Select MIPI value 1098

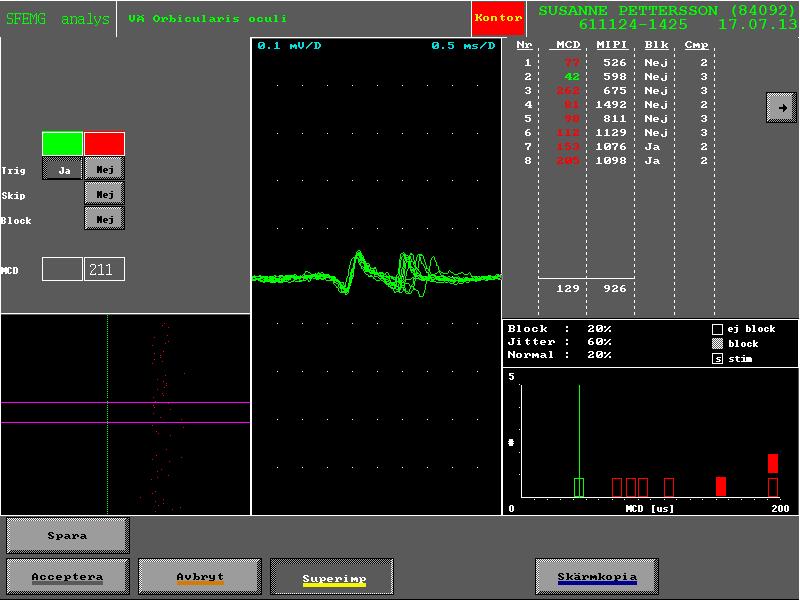click(611, 161)
